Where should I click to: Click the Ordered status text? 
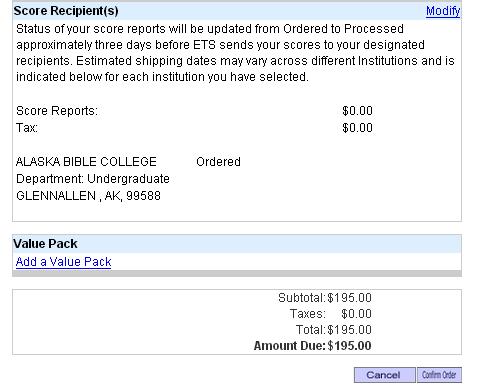pos(218,162)
